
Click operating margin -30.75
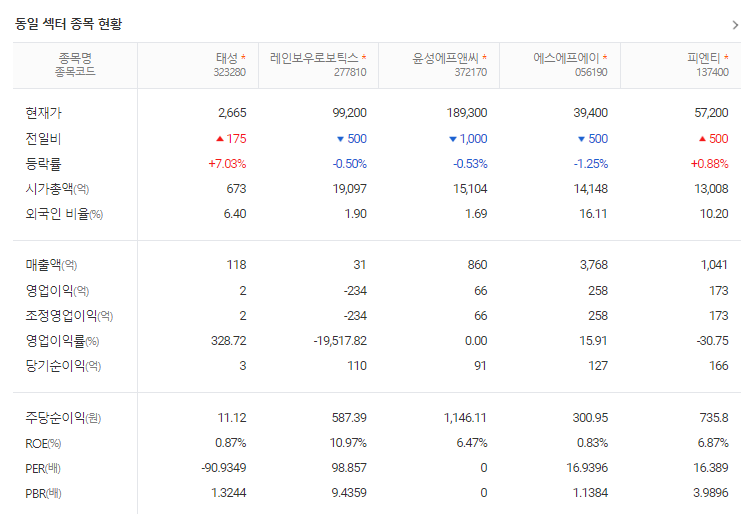click(712, 341)
